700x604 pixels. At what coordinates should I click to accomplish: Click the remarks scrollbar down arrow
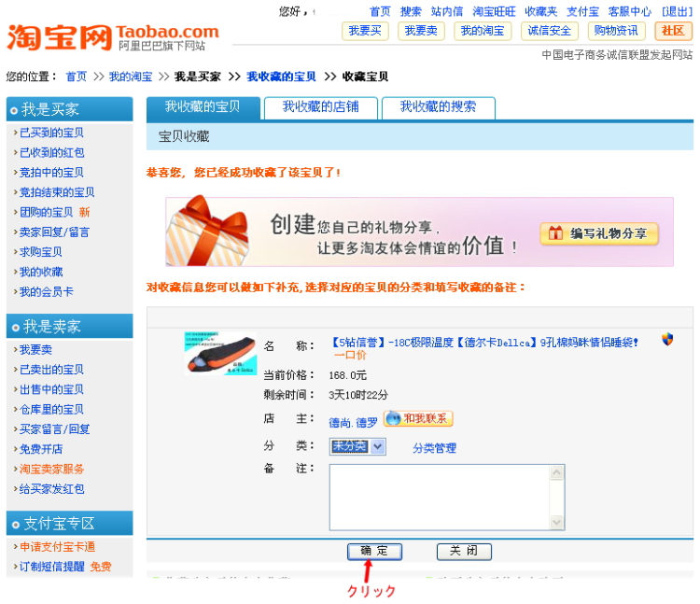tap(556, 524)
